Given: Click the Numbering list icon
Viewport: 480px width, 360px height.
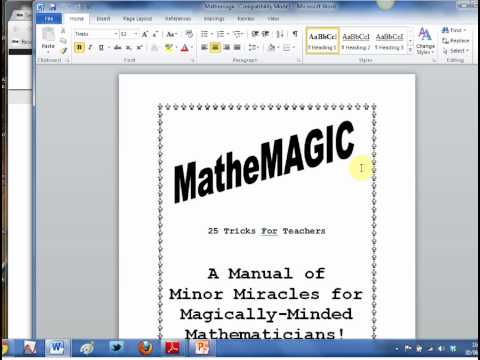Looking at the screenshot, I should click(x=221, y=34).
